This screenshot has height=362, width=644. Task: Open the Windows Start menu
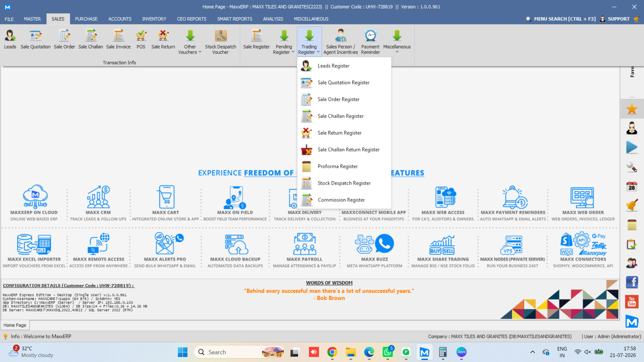(x=182, y=352)
